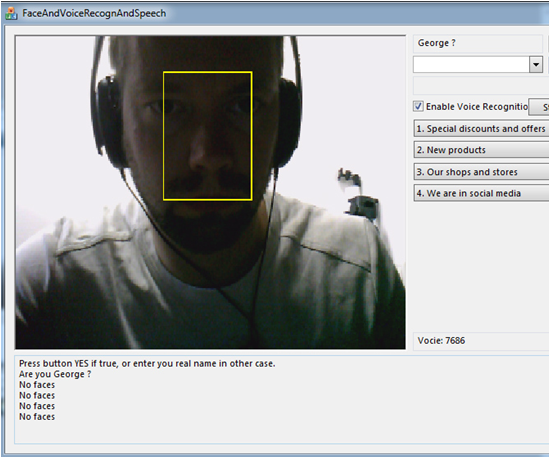Click inside the name combo box field
This screenshot has width=549, height=457.
tap(471, 64)
